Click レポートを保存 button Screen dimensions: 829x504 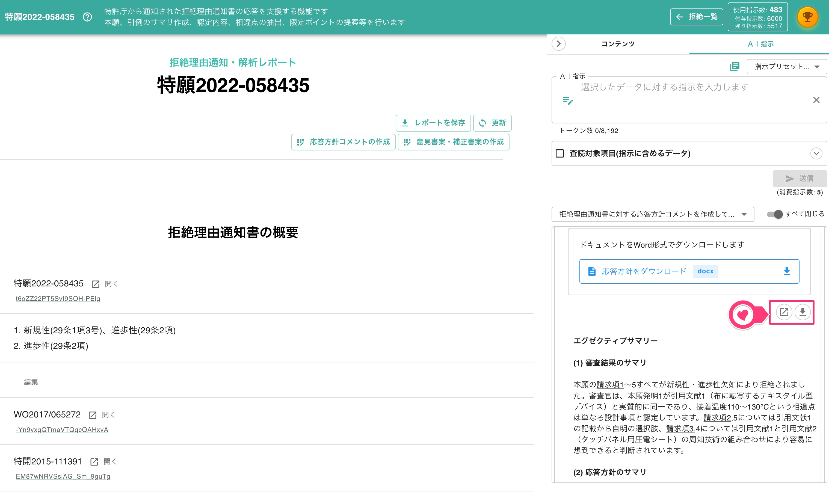click(433, 123)
